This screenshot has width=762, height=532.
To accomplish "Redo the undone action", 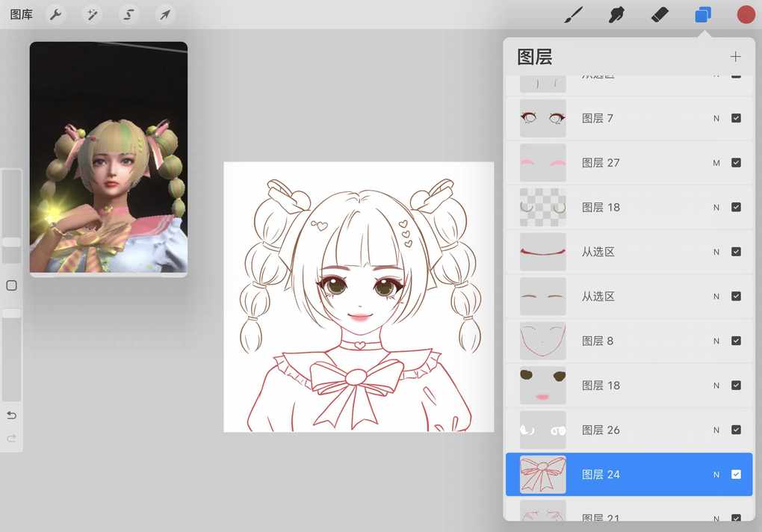I will pyautogui.click(x=12, y=439).
